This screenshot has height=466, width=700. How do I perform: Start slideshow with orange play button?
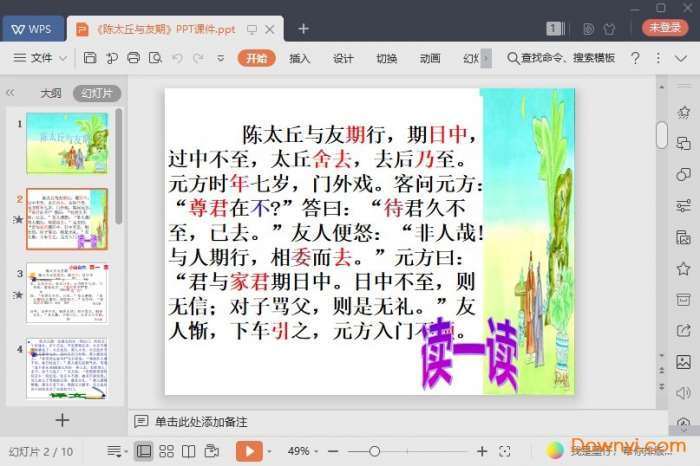pyautogui.click(x=249, y=451)
